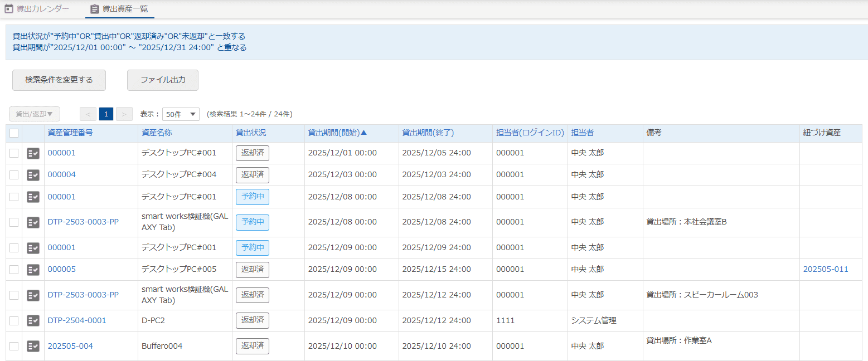Open detail icon for 000001 starting 2025/12/01

33,153
